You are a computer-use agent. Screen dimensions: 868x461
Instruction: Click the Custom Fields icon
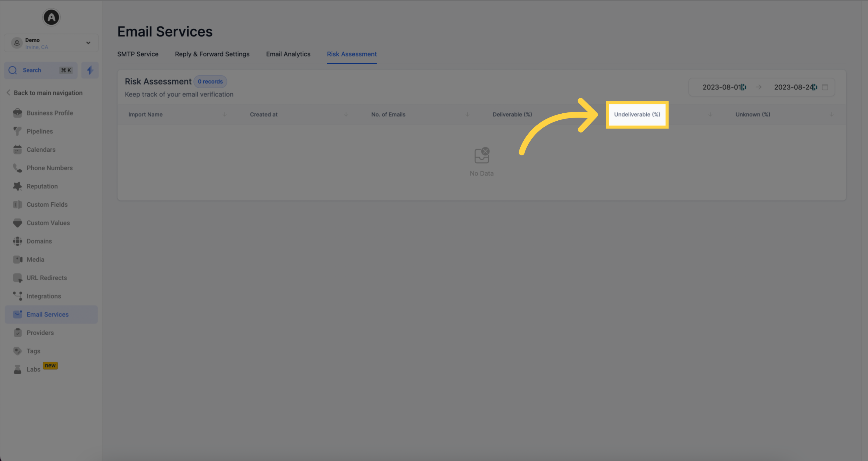[x=18, y=205]
